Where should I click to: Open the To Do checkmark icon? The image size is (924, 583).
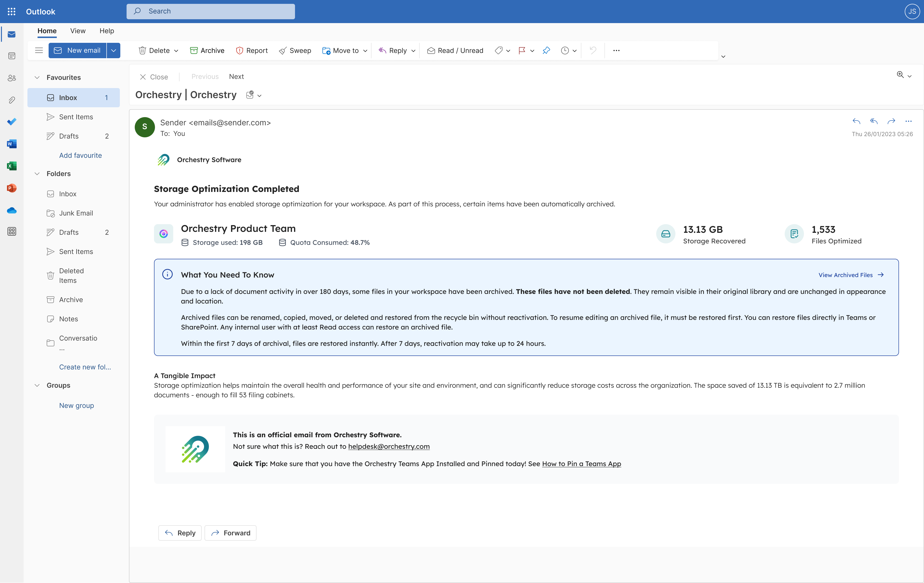12,122
